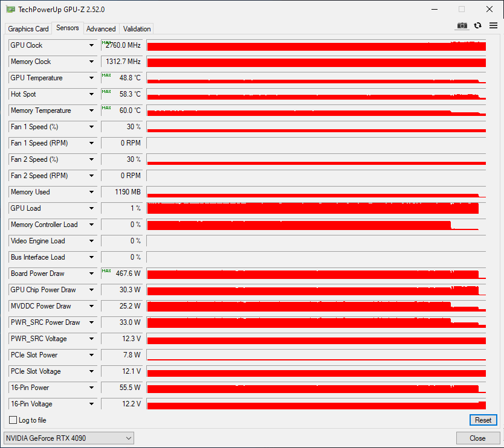Open the Fan 1 Speed (%) dropdown
This screenshot has width=504, height=448.
[92, 127]
